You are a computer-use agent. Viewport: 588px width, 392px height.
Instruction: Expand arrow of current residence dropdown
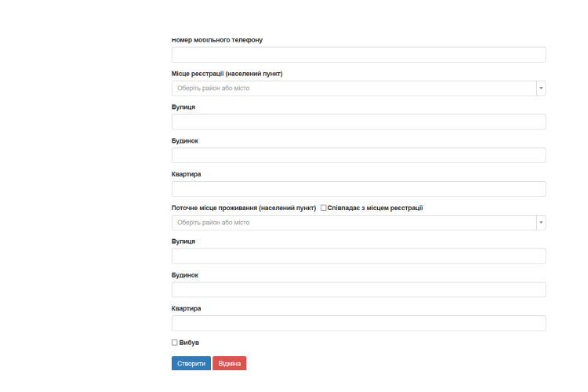click(541, 223)
